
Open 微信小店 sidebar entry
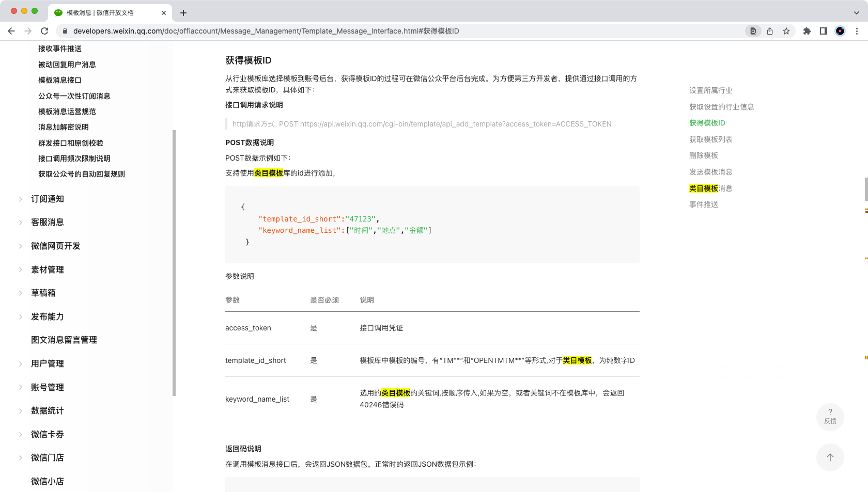click(x=48, y=481)
